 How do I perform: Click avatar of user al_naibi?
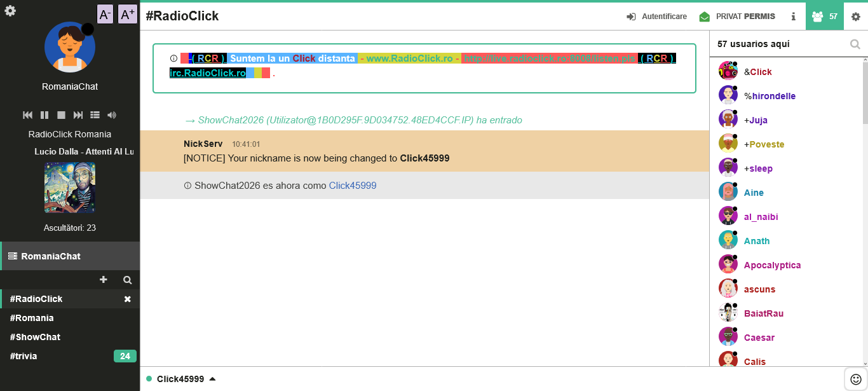[728, 216]
